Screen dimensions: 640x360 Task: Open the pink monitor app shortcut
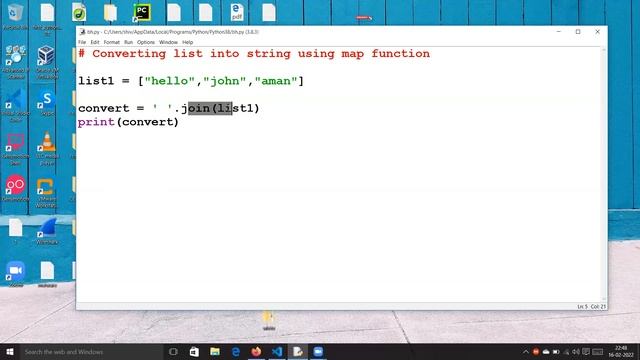[x=15, y=142]
